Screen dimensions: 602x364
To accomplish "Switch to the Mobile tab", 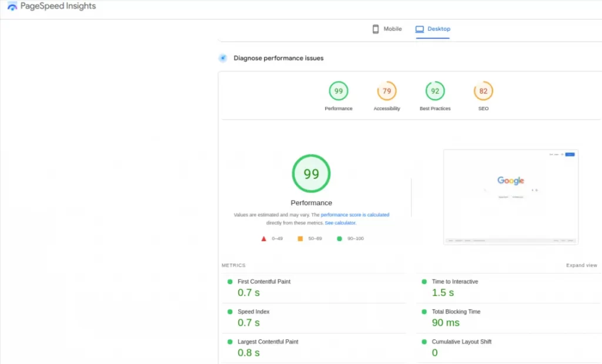I will (387, 29).
